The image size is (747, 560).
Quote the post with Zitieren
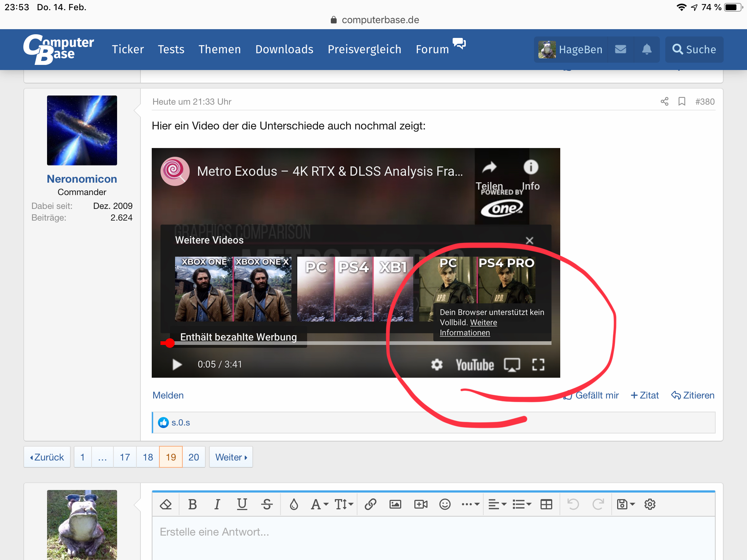click(x=693, y=395)
